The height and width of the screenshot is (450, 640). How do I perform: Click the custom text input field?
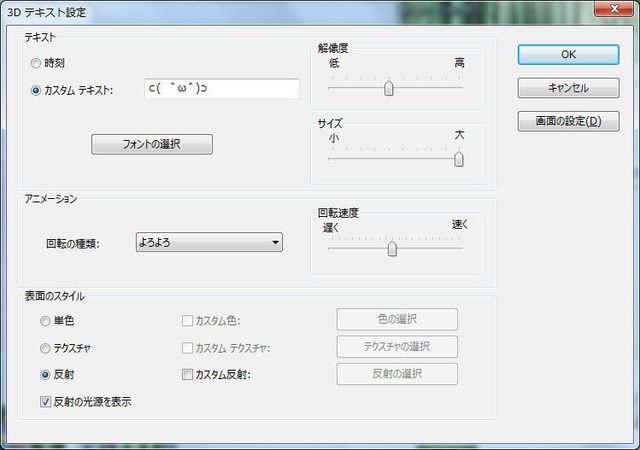coord(222,89)
